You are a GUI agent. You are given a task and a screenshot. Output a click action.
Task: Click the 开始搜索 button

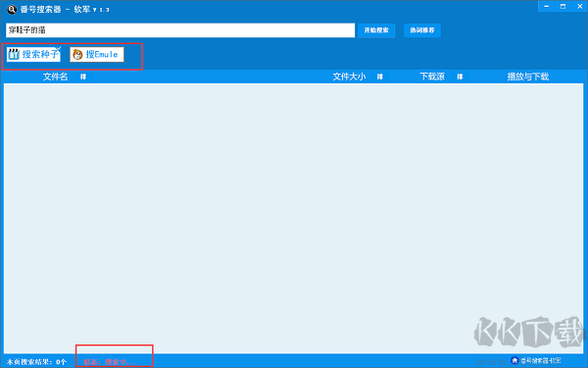pos(376,30)
